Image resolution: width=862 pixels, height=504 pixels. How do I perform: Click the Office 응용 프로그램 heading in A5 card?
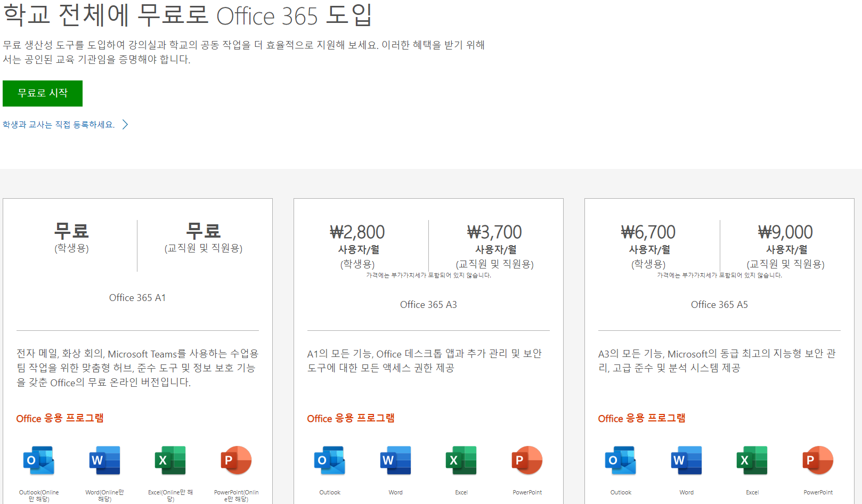coord(641,419)
